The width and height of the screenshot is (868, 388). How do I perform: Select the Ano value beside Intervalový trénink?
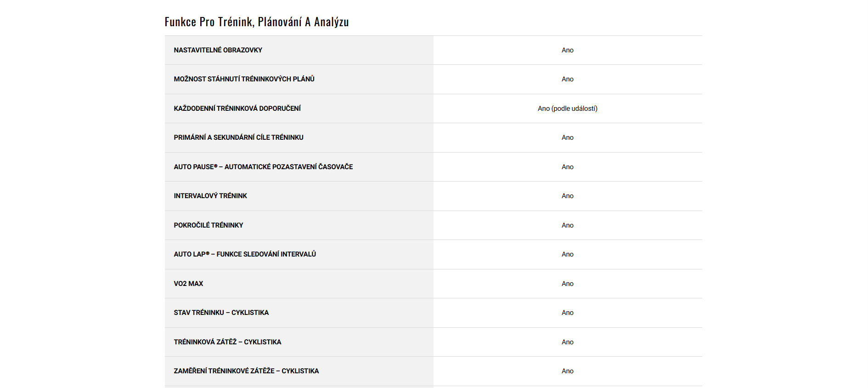[567, 196]
